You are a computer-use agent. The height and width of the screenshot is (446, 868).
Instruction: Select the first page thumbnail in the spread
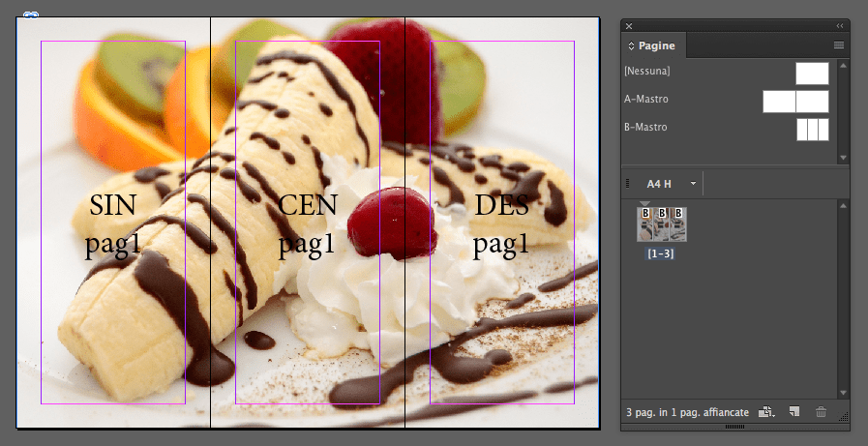[x=644, y=224]
